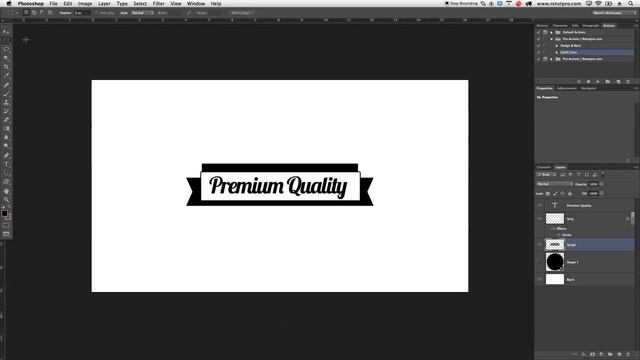Click Begin recording button in Actions panel
Screen dimensions: 640x360
pyautogui.click(x=588, y=82)
